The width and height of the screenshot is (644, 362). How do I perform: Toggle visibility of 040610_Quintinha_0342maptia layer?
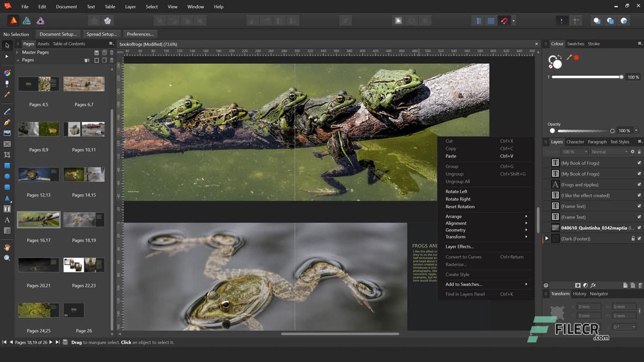(x=638, y=227)
